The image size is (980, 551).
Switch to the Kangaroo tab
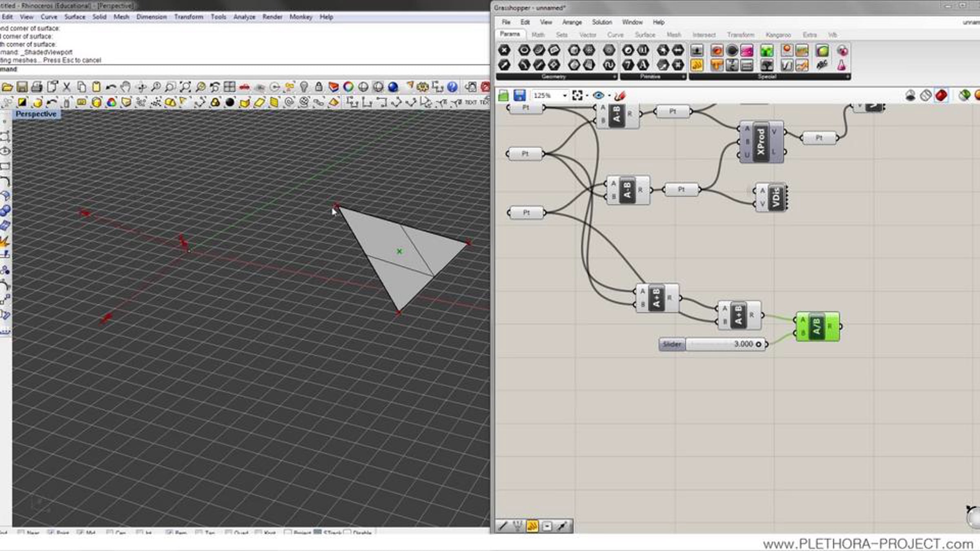778,35
